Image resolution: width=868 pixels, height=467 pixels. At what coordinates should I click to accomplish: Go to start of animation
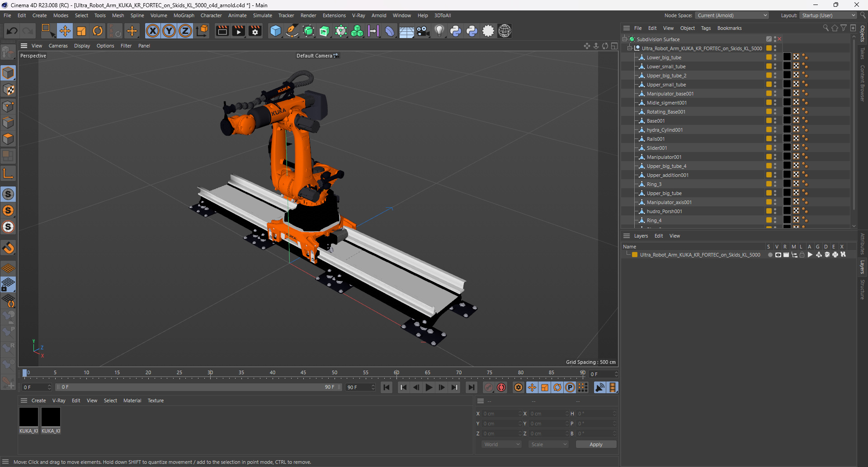pyautogui.click(x=387, y=387)
